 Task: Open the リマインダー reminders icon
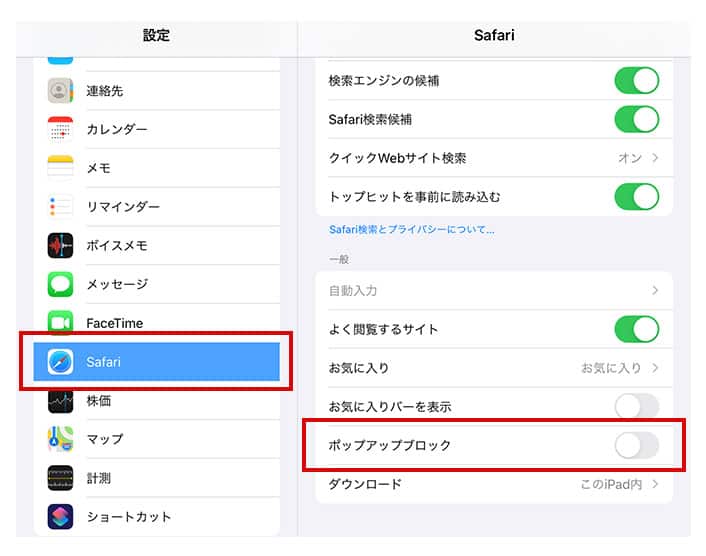click(x=61, y=207)
